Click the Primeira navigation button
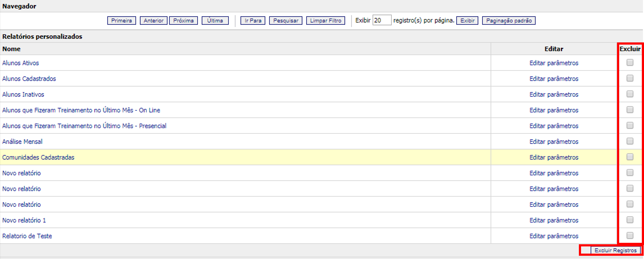 click(x=122, y=21)
